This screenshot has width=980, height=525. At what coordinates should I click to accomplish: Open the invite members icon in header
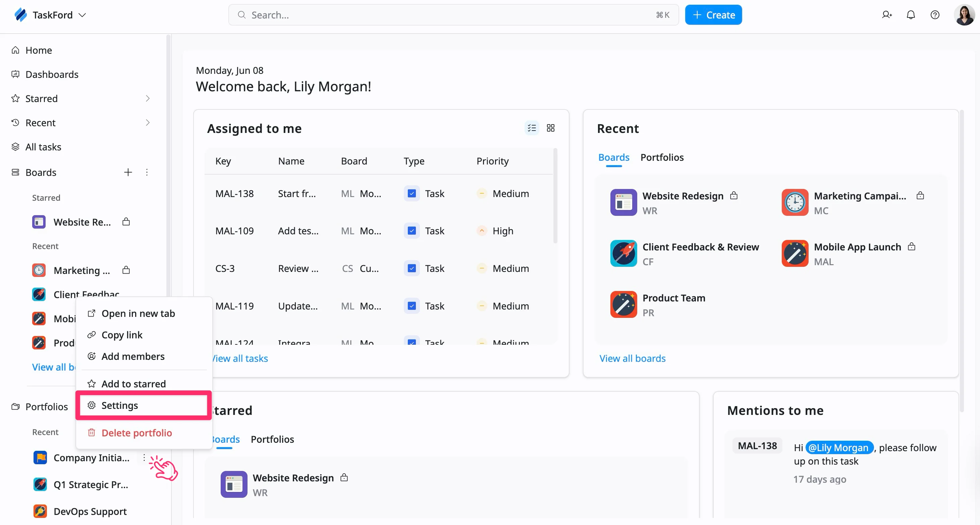pos(887,15)
